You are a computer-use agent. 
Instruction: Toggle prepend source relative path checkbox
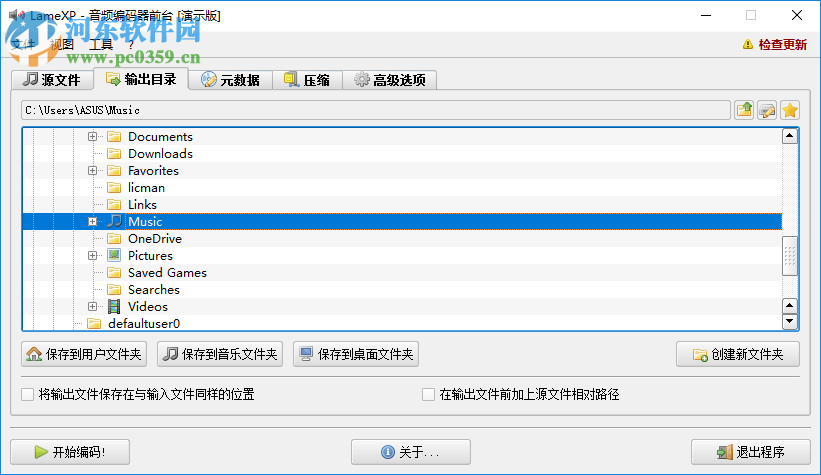pos(428,394)
